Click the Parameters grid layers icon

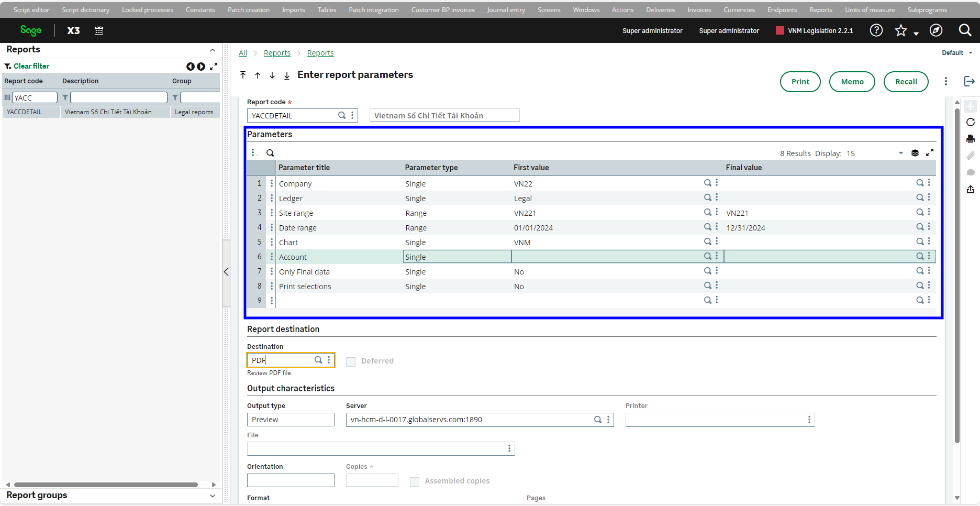click(915, 153)
